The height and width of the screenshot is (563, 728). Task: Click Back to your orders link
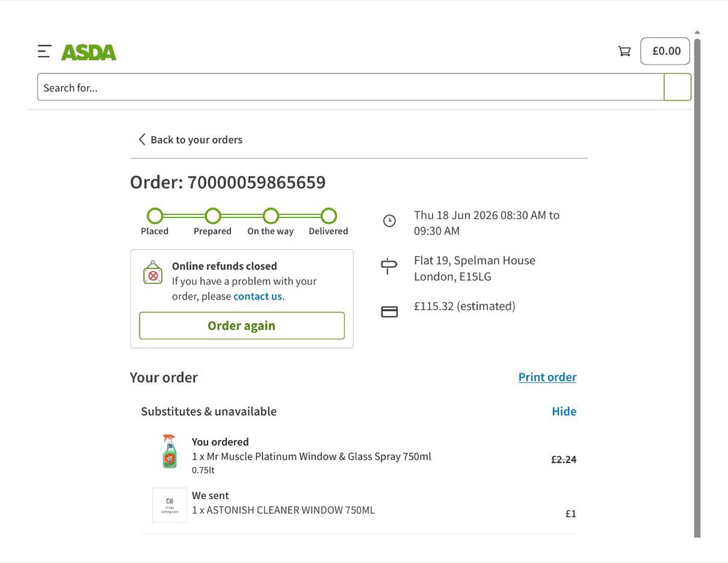point(196,139)
